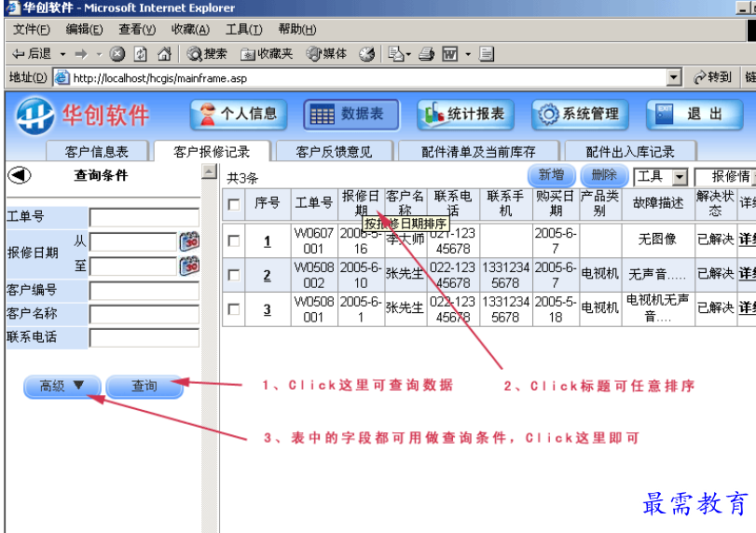The height and width of the screenshot is (533, 756).
Task: Open Edit button dropdown arrow
Action: [x=468, y=54]
